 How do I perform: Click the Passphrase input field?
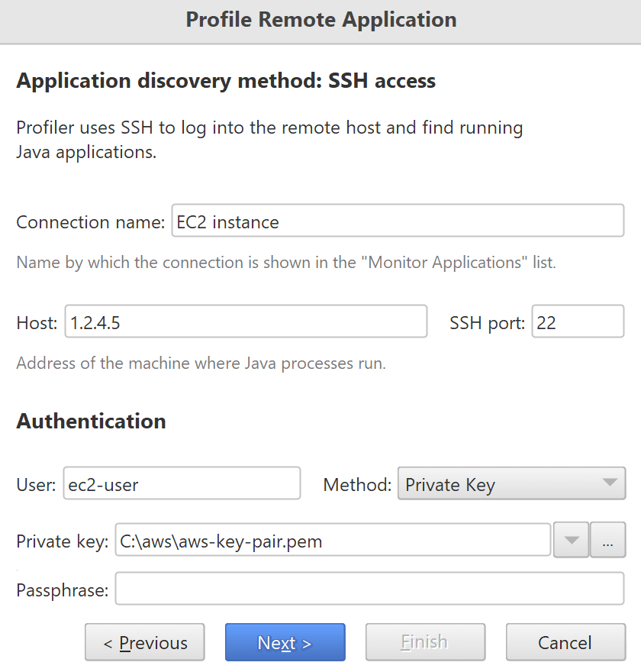pos(369,589)
